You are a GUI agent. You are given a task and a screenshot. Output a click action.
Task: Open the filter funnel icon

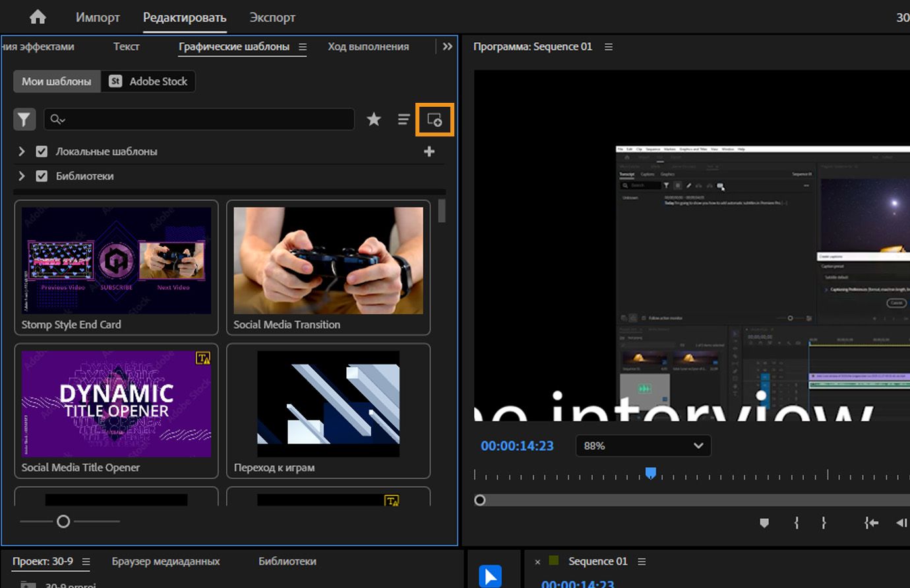click(24, 119)
